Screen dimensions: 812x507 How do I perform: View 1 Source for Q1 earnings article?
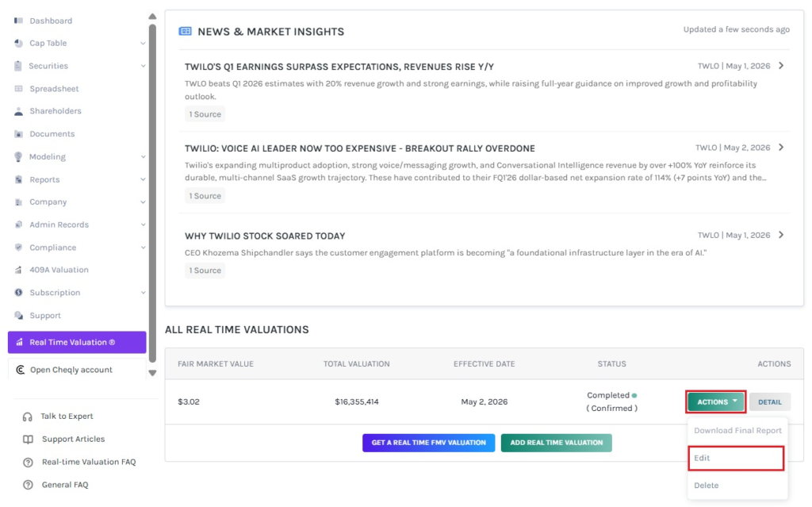pyautogui.click(x=205, y=114)
